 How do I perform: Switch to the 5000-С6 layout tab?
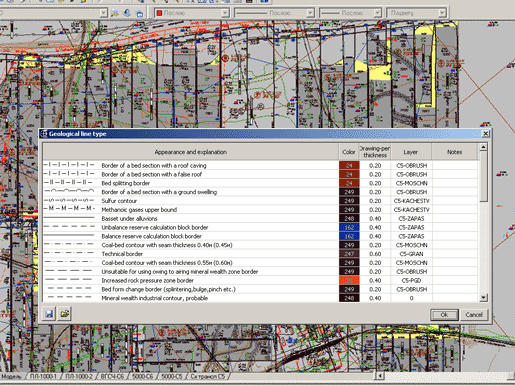click(x=143, y=376)
